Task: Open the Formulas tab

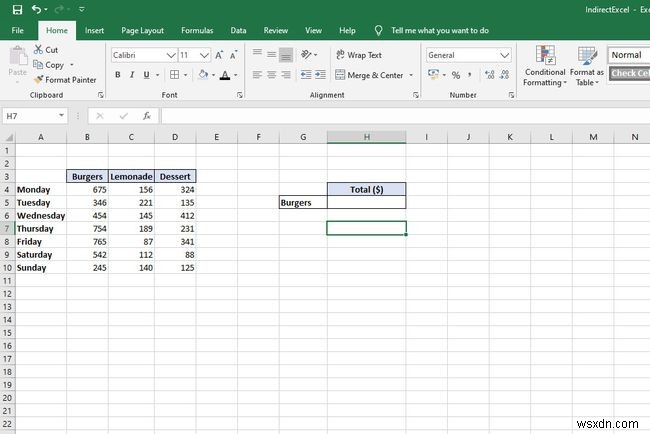Action: coord(197,30)
